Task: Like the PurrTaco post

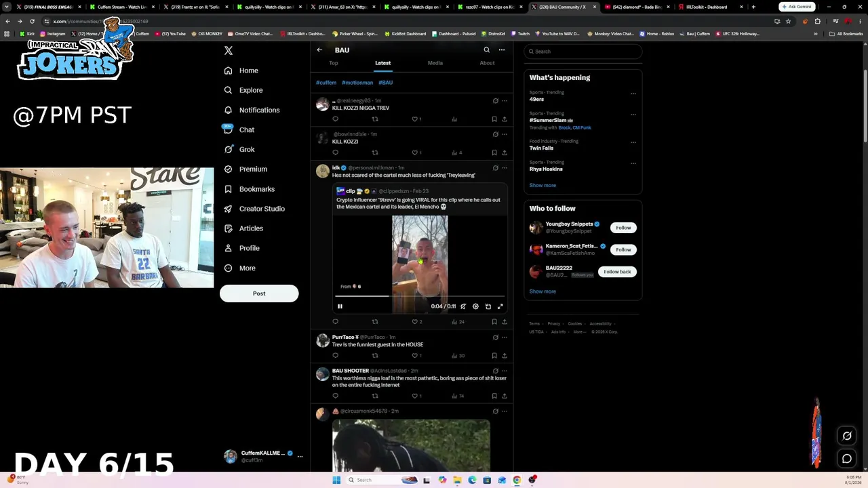Action: tap(416, 356)
